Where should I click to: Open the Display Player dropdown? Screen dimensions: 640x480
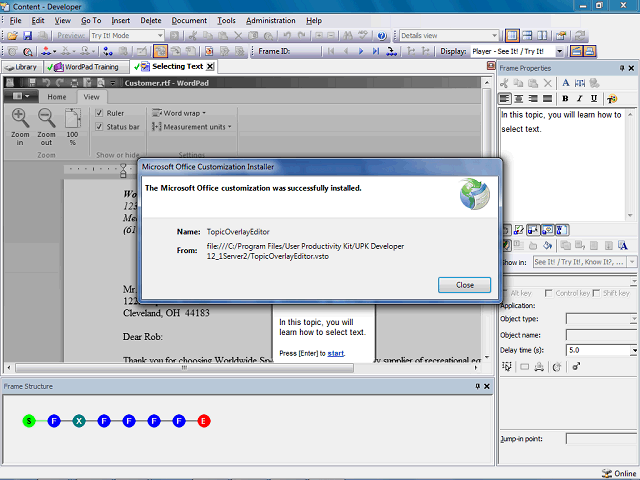pos(560,51)
